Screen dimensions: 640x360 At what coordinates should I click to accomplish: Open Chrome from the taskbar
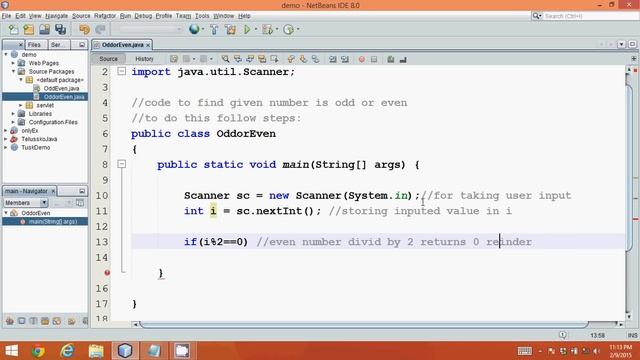click(x=38, y=351)
